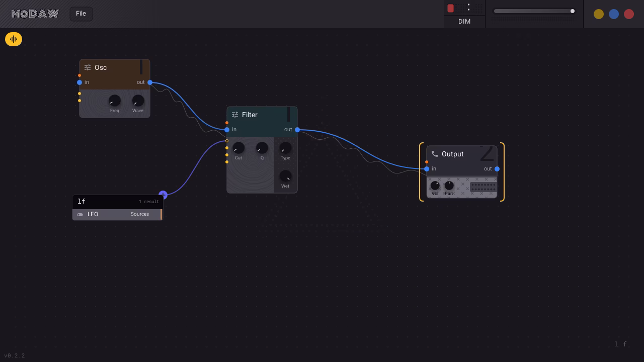Click the Osc node's blue out port
Viewport: 644px width, 362px height.
coord(150,82)
